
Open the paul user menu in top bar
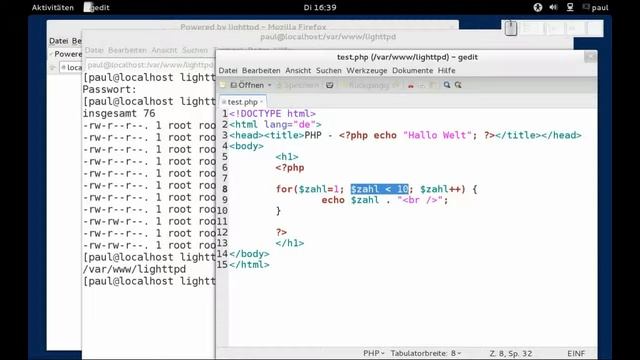596,7
